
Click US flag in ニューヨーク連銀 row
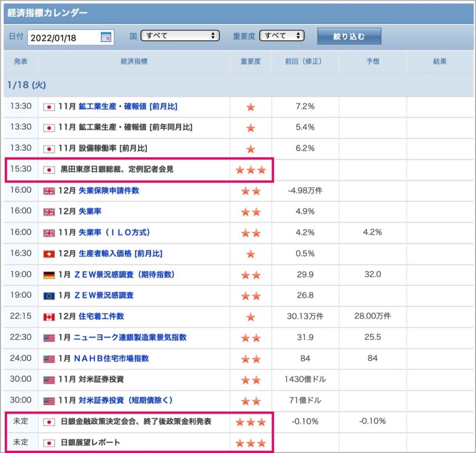(x=49, y=338)
